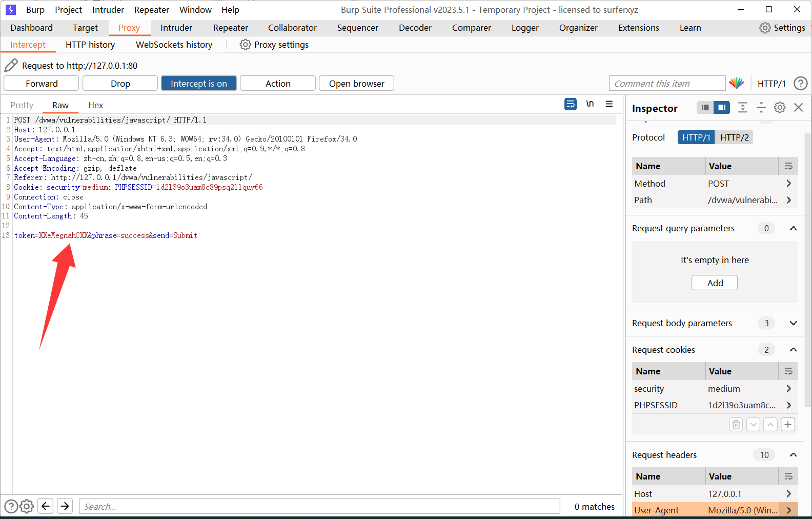Screen dimensions: 812x519
Task: Open Path row details chevron
Action: 789,200
